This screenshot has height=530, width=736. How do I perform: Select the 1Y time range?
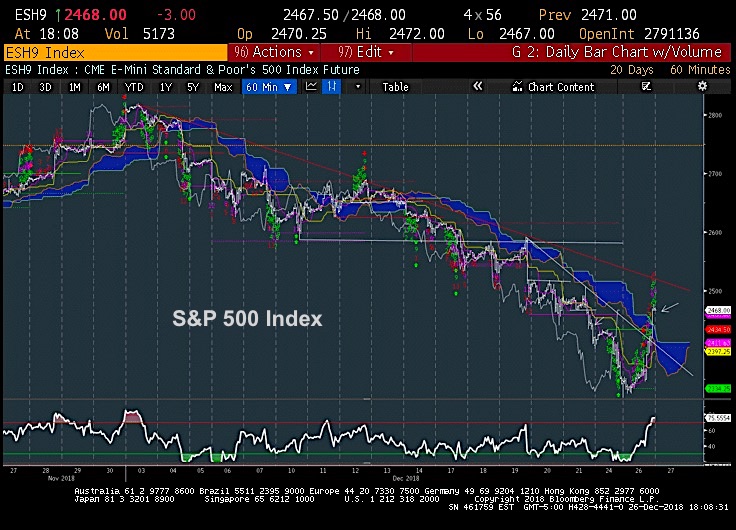coord(165,87)
